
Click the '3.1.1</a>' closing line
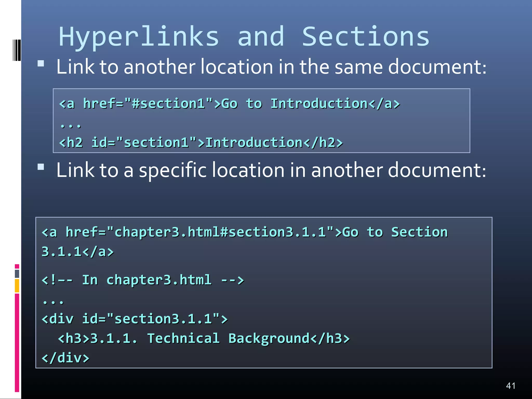tap(77, 252)
